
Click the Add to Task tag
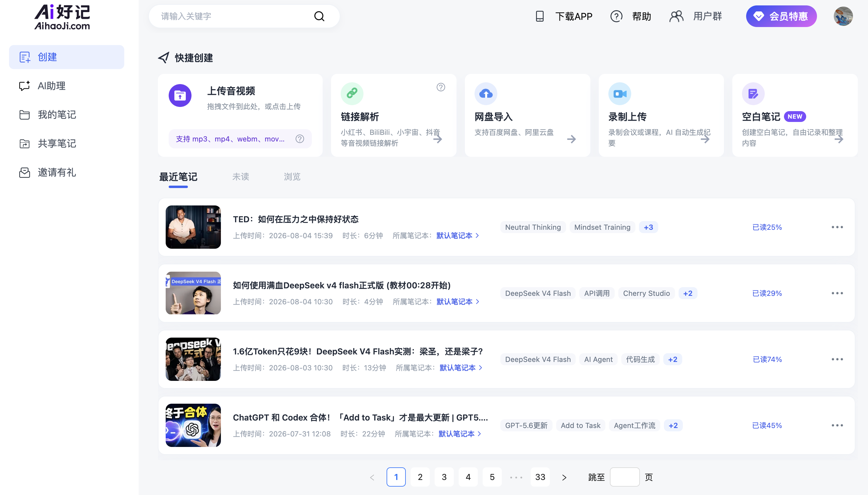580,425
